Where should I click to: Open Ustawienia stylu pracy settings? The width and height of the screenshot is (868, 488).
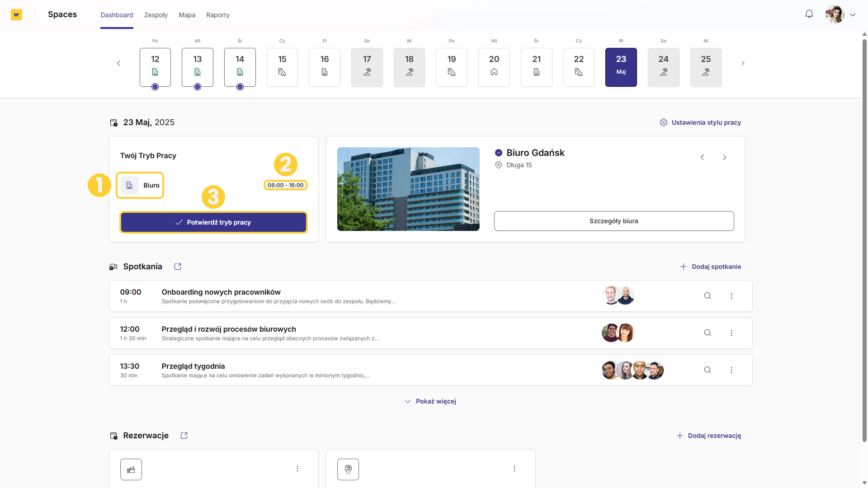700,122
